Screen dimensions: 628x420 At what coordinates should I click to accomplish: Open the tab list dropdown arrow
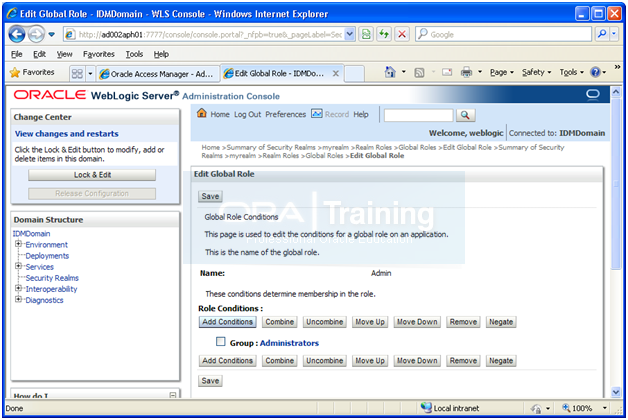(90, 74)
